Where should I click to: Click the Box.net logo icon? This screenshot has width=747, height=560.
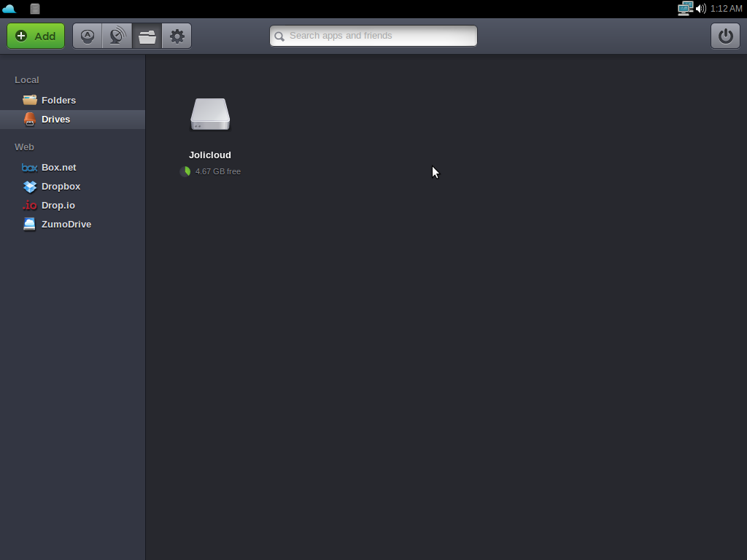[x=29, y=168]
